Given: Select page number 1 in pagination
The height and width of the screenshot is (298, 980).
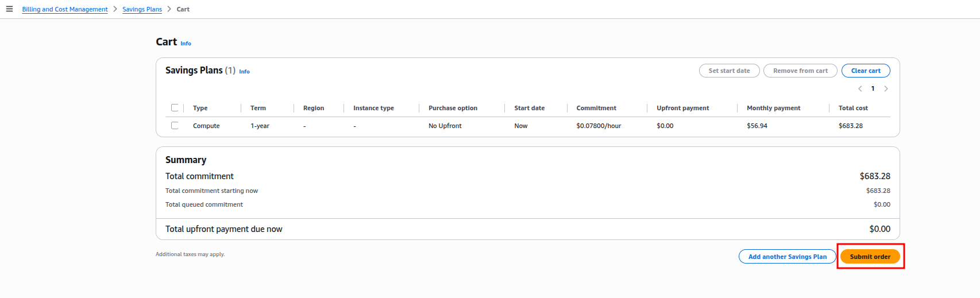Looking at the screenshot, I should tap(873, 88).
